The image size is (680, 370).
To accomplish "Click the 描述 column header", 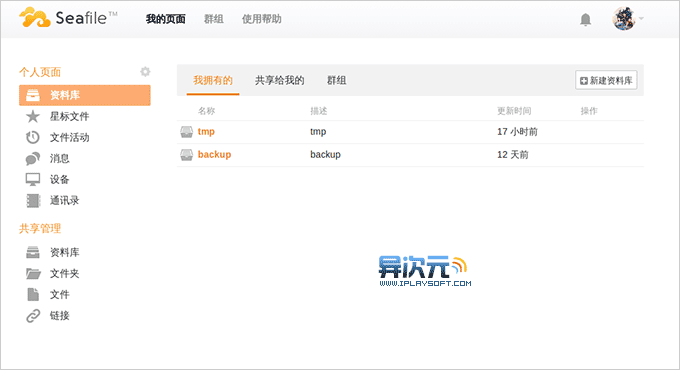I will click(x=319, y=111).
